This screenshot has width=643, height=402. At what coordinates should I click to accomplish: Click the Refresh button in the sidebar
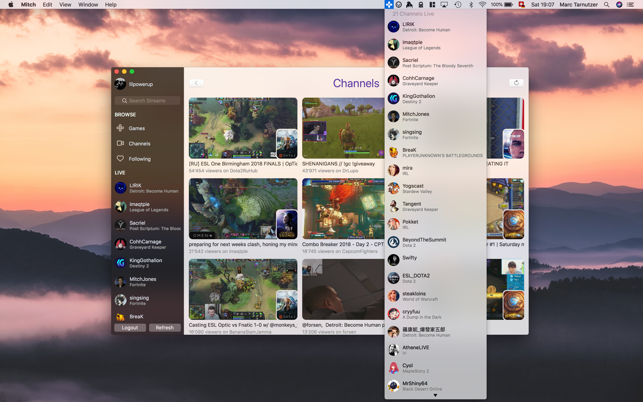tap(165, 327)
